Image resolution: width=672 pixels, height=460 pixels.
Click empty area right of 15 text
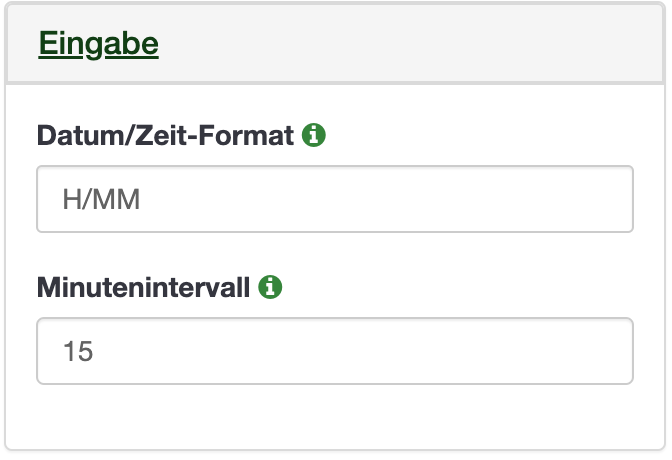pyautogui.click(x=364, y=351)
